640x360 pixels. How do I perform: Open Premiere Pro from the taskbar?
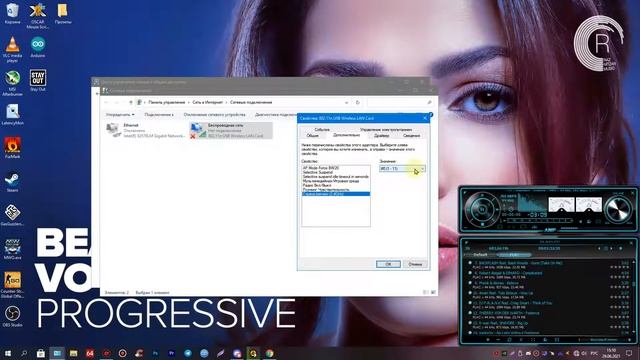pos(171,353)
